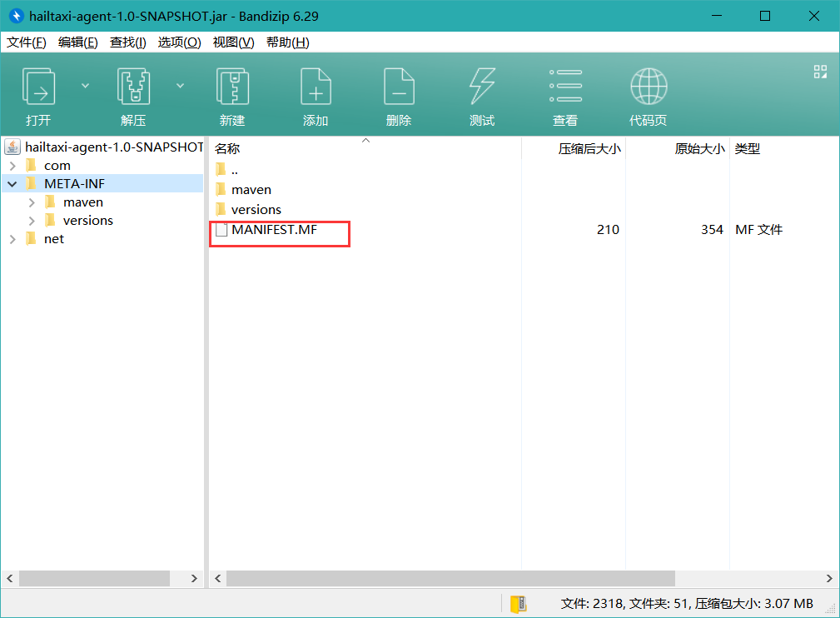Screen dimensions: 840x618
Task: Click the Extract (解压) toolbar icon
Action: coord(133,87)
